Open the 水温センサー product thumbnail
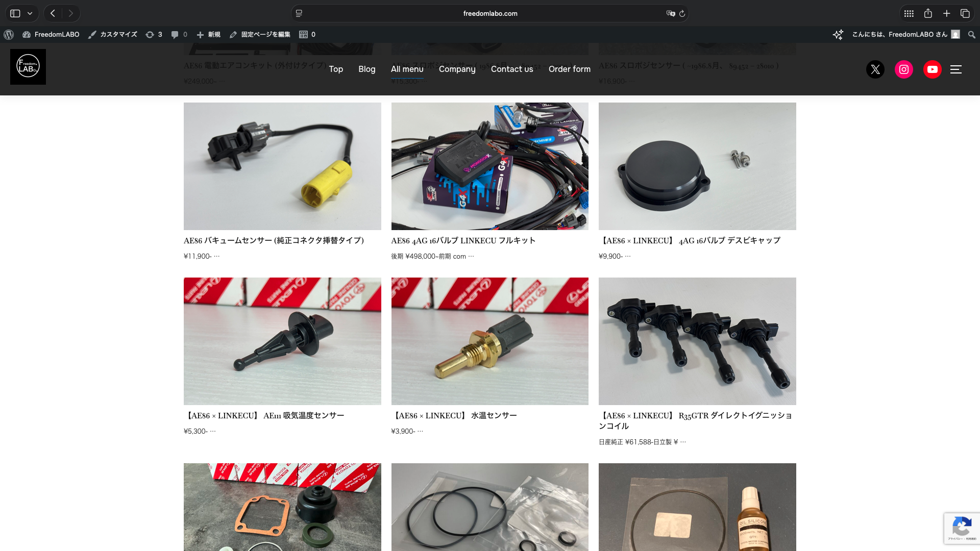Viewport: 980px width, 551px height. [489, 341]
